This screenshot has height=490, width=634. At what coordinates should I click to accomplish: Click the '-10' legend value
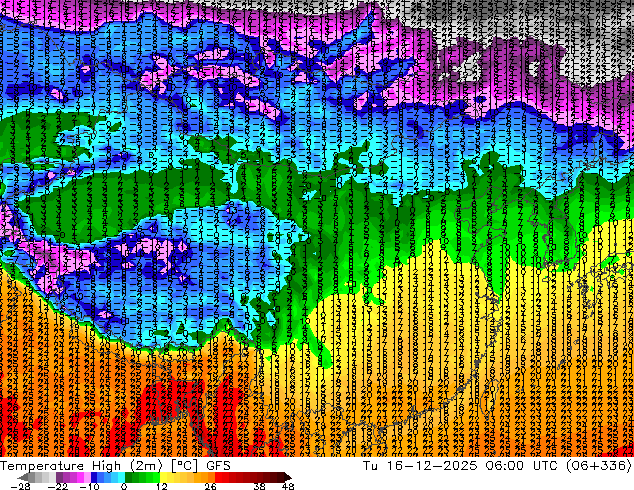tap(90, 486)
